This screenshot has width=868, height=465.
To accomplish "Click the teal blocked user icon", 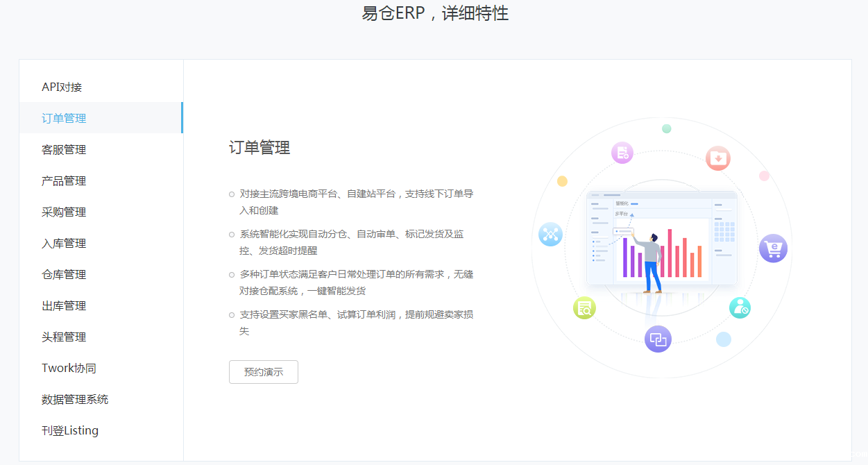I will [x=740, y=307].
